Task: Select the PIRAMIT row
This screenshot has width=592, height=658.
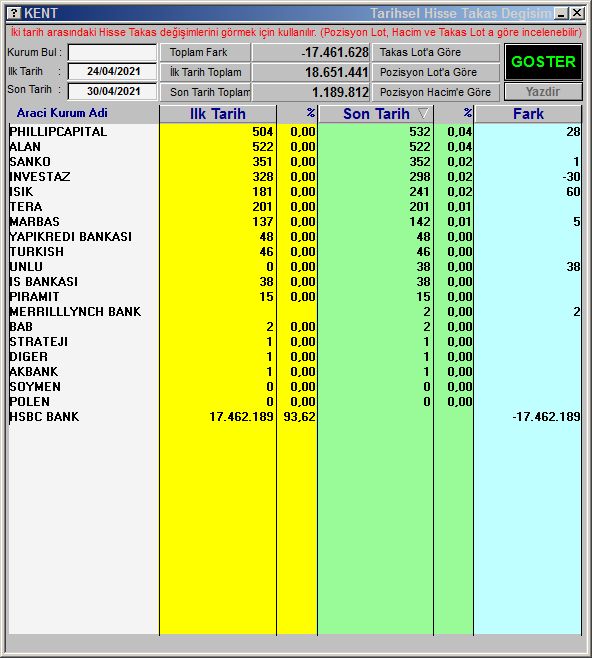Action: tap(295, 297)
